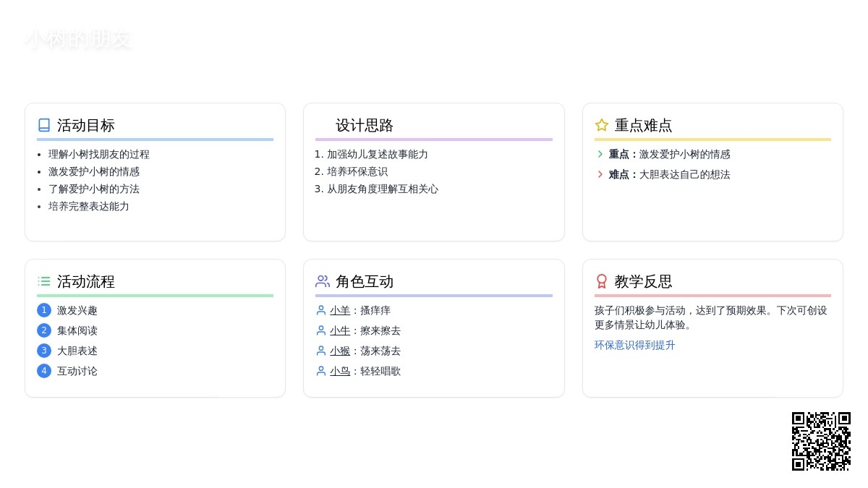Viewport: 868px width, 488px height.
Task: Click the book icon beside 活动目标
Action: pyautogui.click(x=44, y=125)
